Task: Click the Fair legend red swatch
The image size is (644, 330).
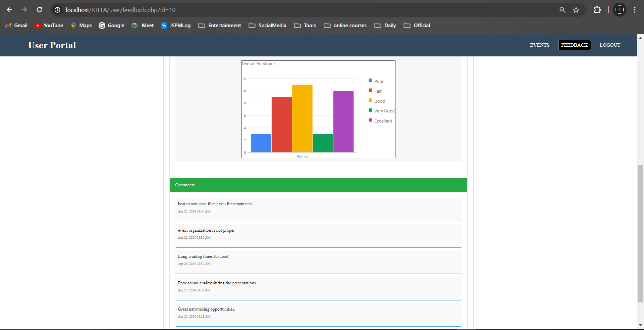Action: tap(370, 90)
